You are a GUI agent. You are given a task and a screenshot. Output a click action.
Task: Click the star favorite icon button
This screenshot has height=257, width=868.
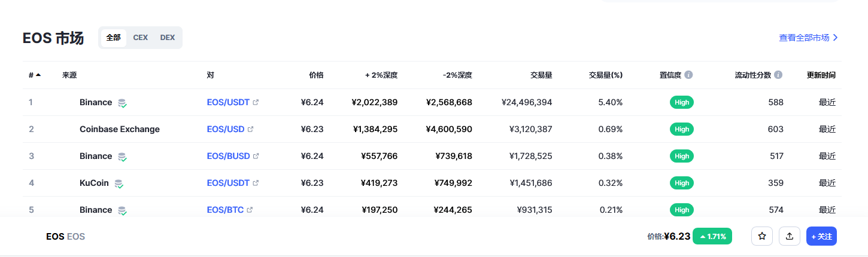[x=762, y=236]
